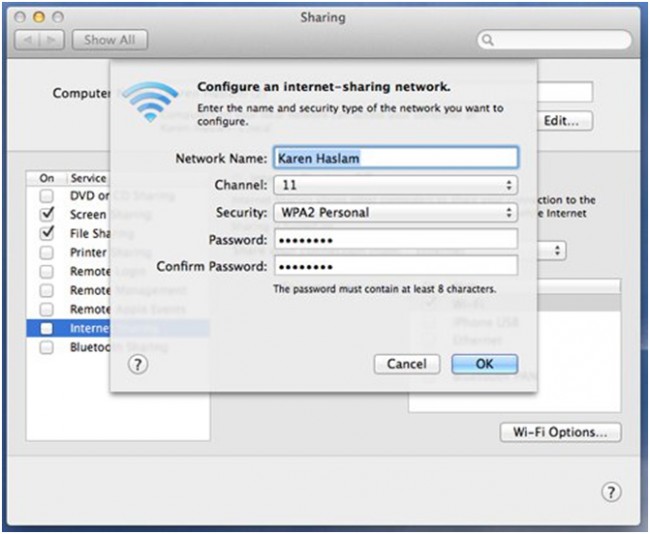Image resolution: width=650 pixels, height=534 pixels.
Task: Cancel the network configuration dialog
Action: click(406, 364)
